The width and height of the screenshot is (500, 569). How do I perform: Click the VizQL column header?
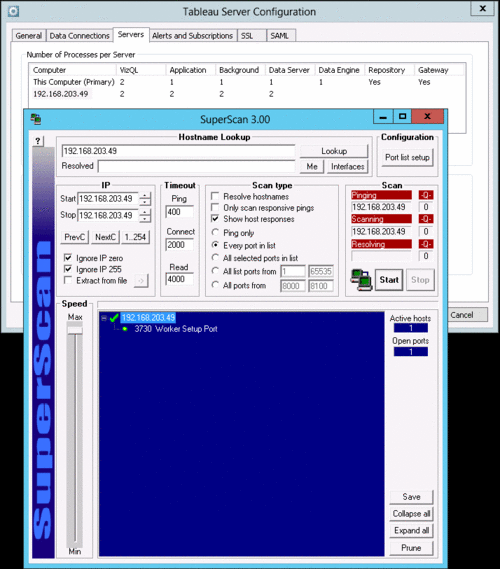pos(141,70)
